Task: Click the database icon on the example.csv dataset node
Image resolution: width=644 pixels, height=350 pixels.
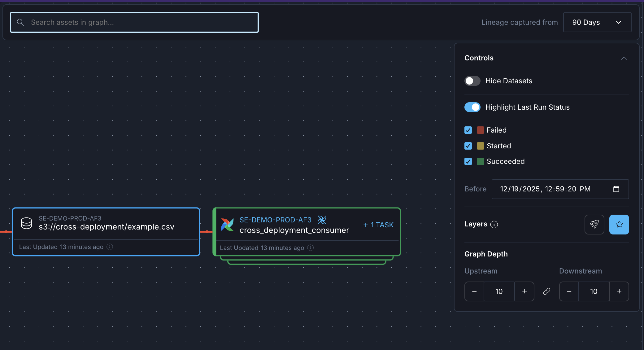Action: tap(26, 223)
